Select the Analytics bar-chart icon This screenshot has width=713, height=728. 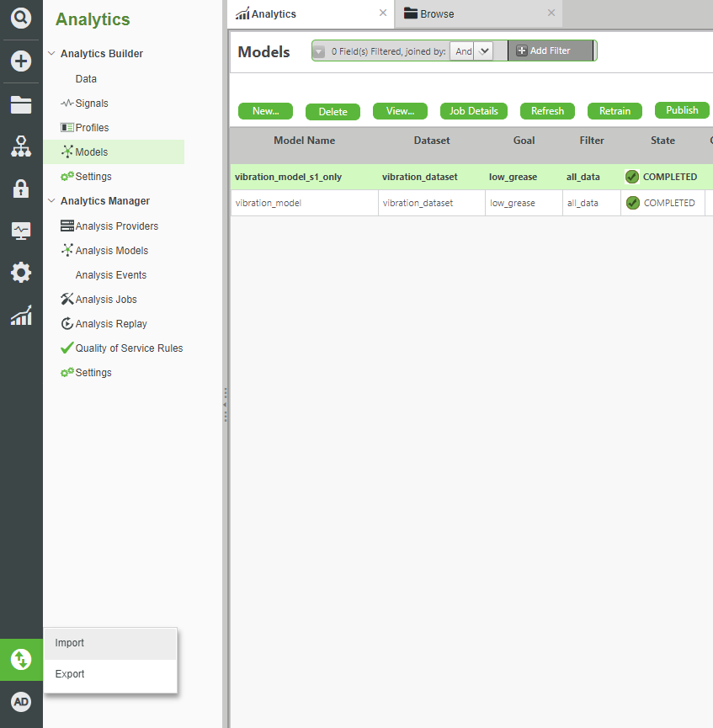tap(21, 313)
